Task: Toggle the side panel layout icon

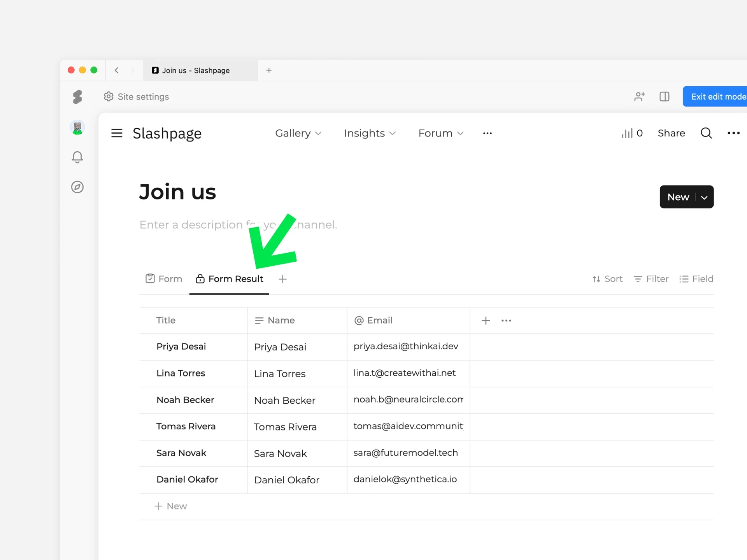Action: (665, 96)
